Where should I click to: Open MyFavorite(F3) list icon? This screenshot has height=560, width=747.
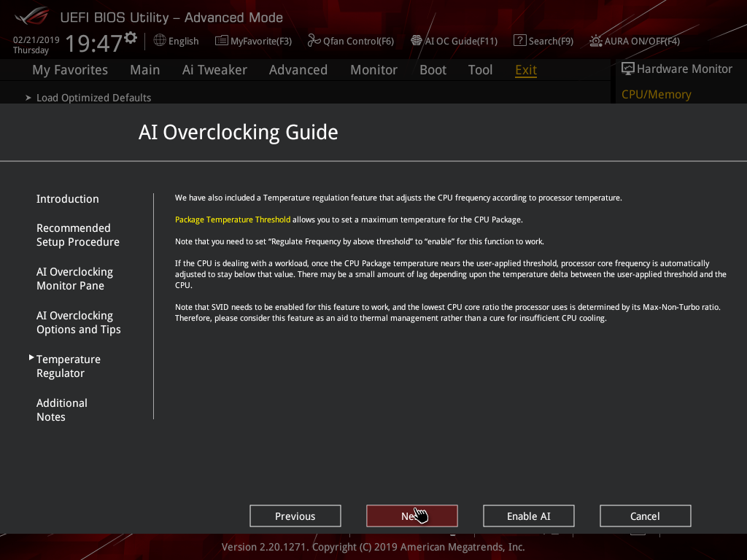coord(222,41)
